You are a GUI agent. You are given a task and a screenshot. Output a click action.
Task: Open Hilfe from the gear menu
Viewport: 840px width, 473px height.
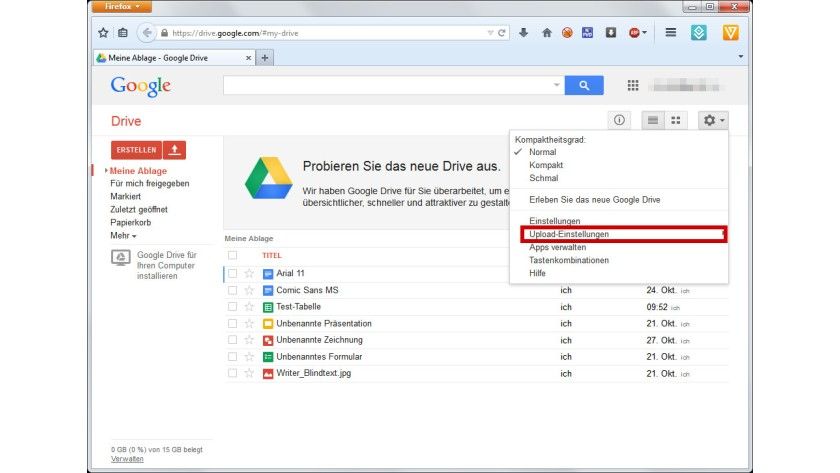[537, 273]
